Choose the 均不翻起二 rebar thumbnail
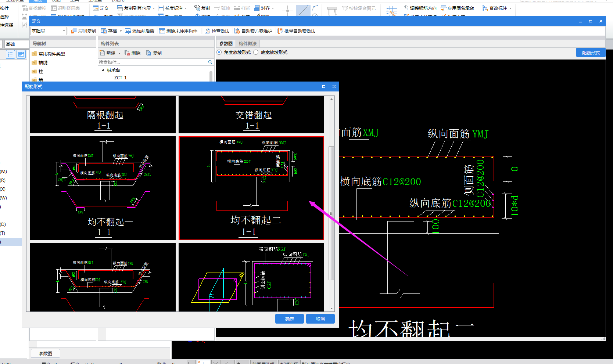The width and height of the screenshot is (613, 364). click(x=251, y=188)
